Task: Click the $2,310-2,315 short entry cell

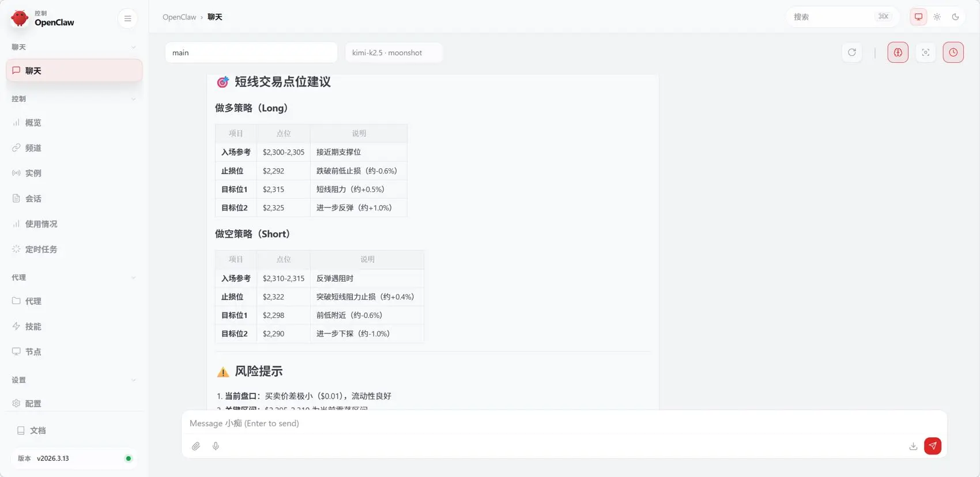Action: click(x=284, y=278)
